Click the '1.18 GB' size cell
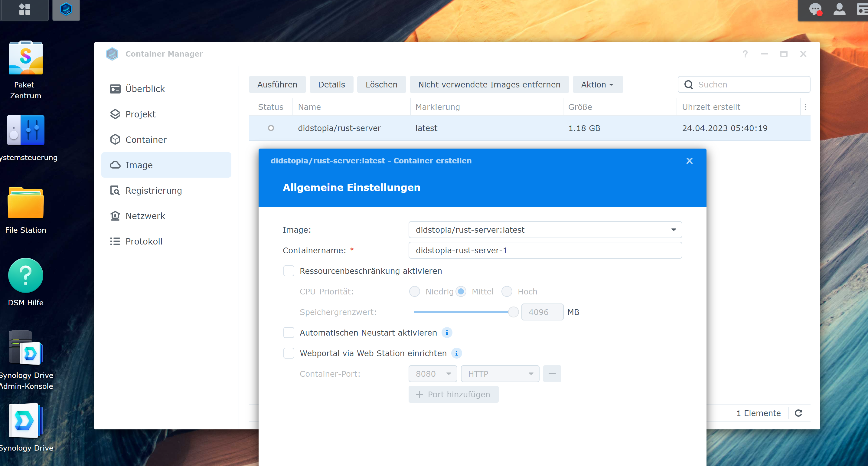The width and height of the screenshot is (868, 466). point(584,128)
